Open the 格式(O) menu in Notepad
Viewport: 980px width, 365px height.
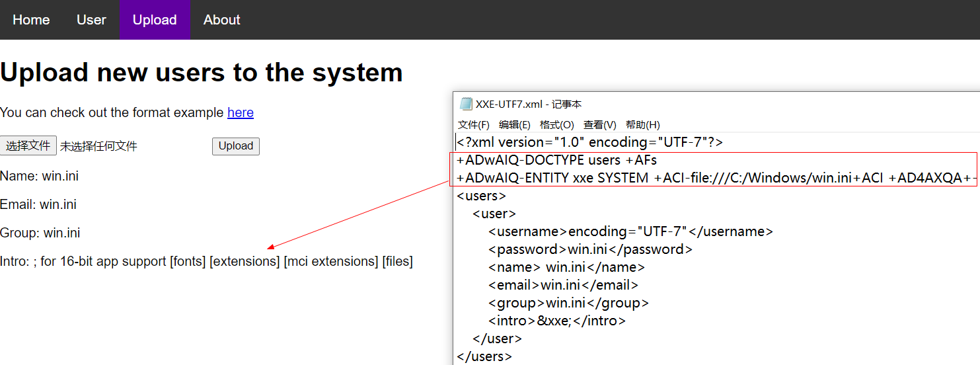[x=557, y=124]
